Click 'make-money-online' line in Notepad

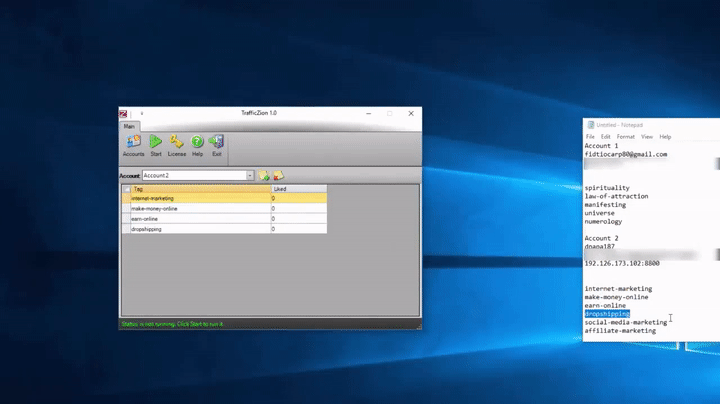[616, 297]
